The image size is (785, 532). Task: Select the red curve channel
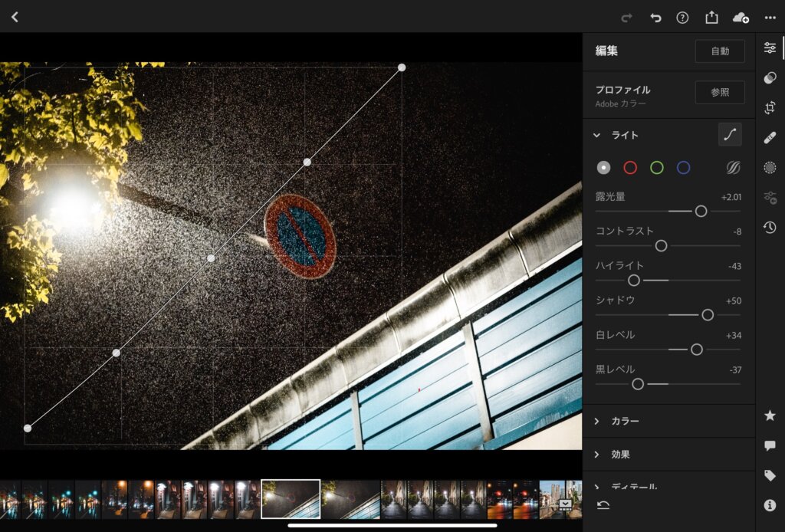point(630,168)
